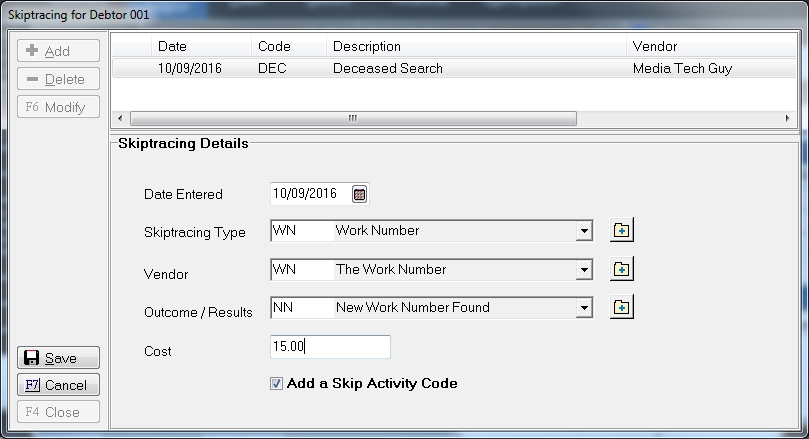Expand the Skiptracing Type dropdown

(x=584, y=231)
